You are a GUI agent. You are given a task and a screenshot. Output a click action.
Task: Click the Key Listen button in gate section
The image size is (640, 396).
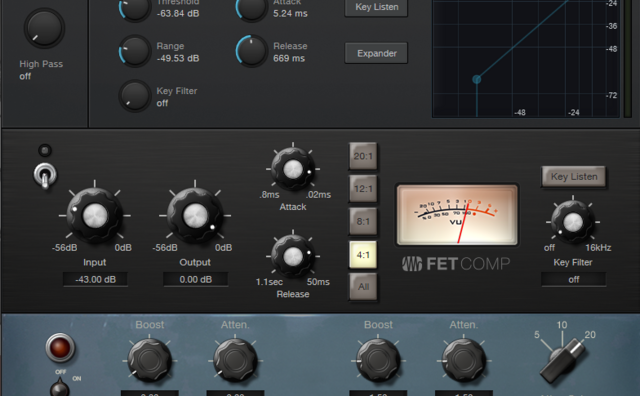(376, 7)
